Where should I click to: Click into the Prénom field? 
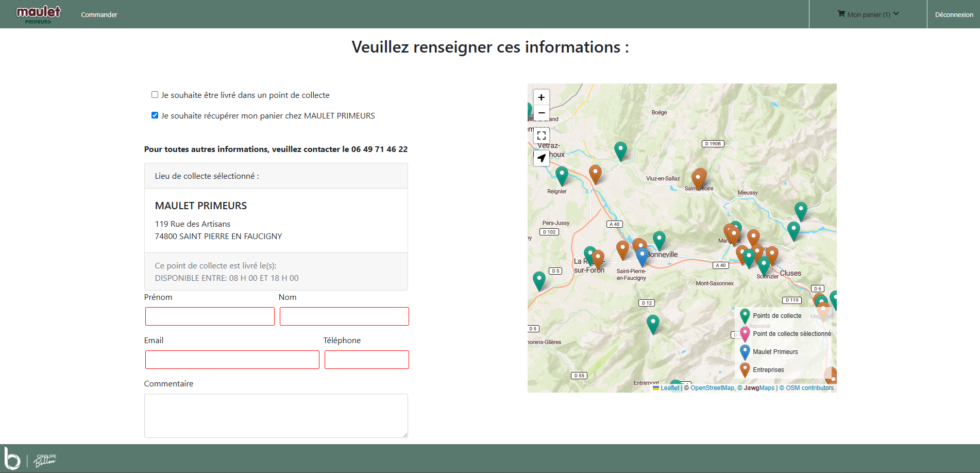210,316
